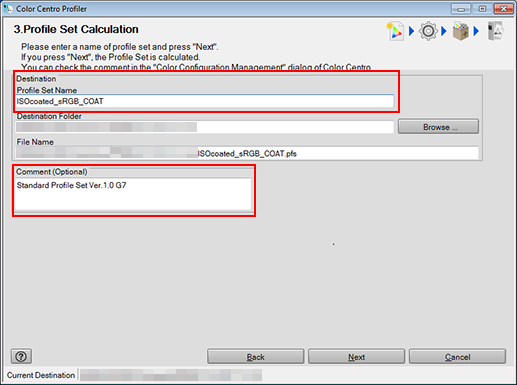Select the color profile document step icon
Viewport: 517px width, 385px height.
click(395, 31)
